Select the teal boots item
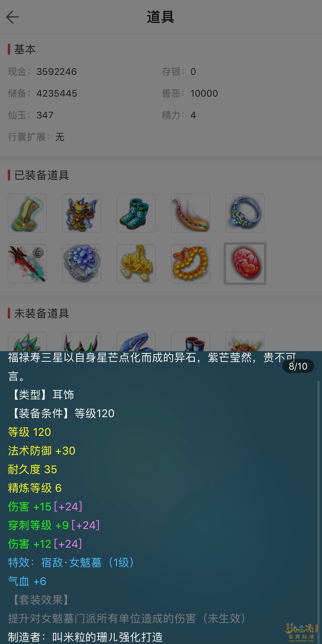Image resolution: width=322 pixels, height=644 pixels. coord(136,213)
